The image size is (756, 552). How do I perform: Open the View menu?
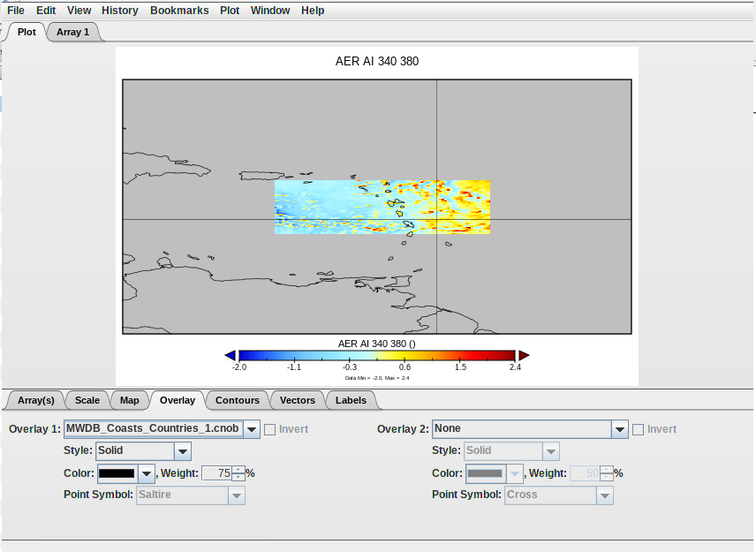point(79,10)
